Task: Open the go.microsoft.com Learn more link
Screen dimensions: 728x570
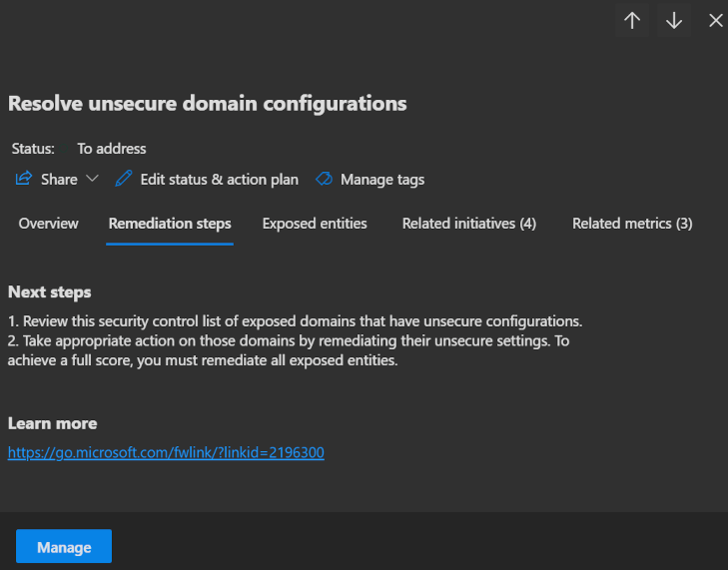Action: 166,452
